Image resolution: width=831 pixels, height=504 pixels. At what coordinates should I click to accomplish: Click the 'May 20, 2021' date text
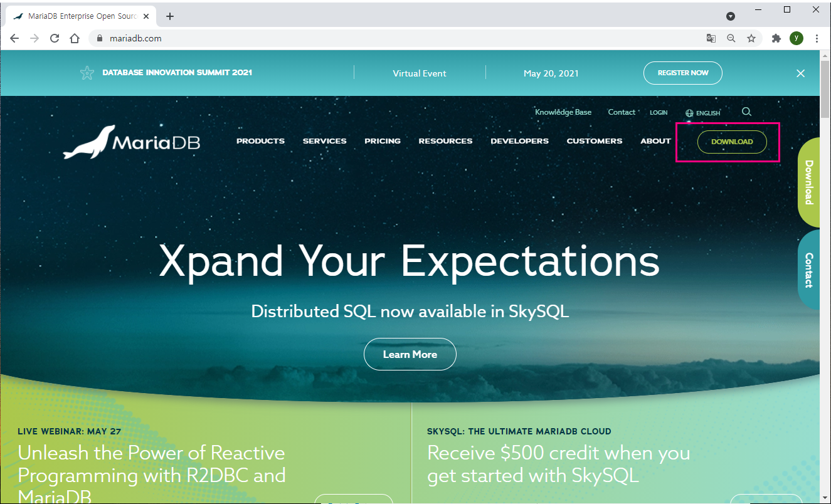(x=551, y=73)
